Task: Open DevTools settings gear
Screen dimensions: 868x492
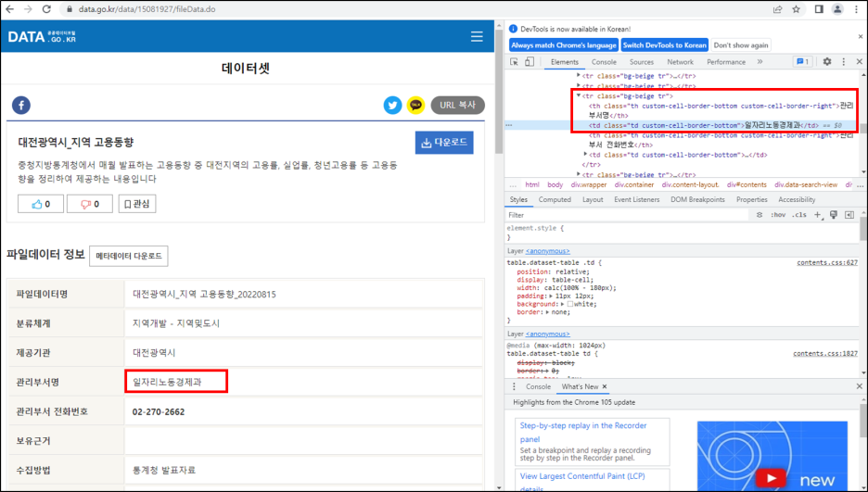Action: point(827,62)
